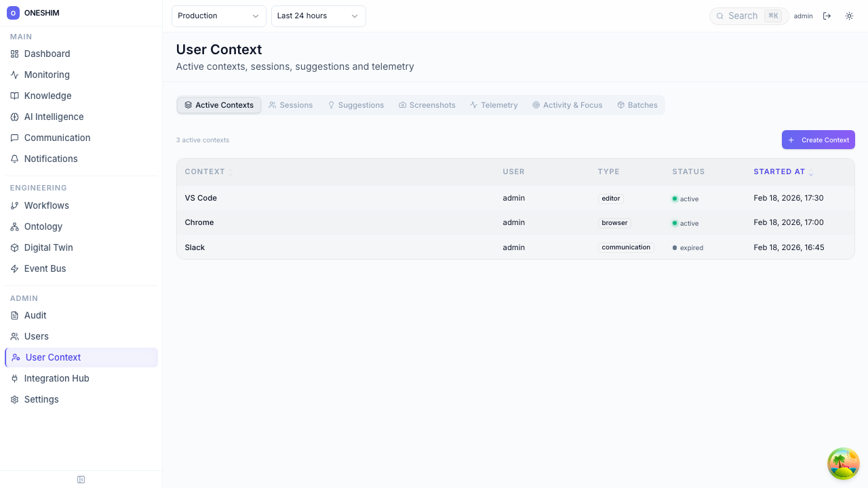
Task: Click the logout icon near admin
Action: tap(827, 16)
